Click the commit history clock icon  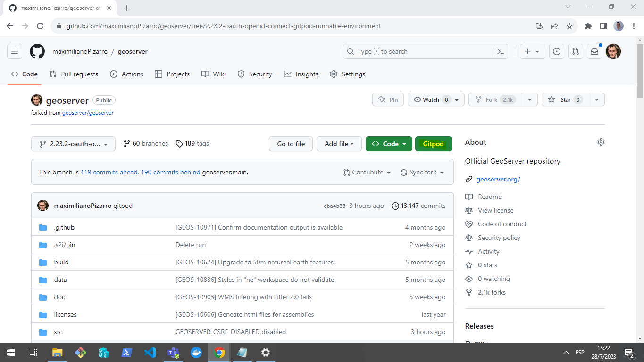(x=395, y=206)
